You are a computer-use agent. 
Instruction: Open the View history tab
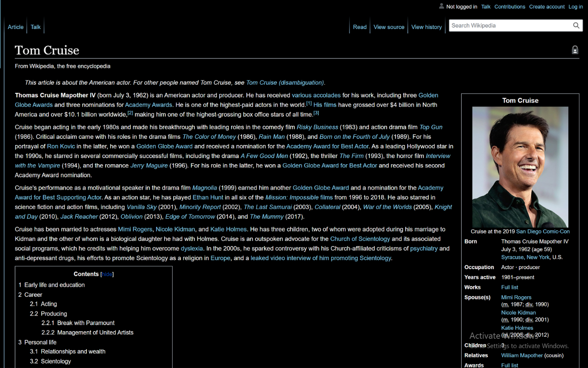point(427,27)
